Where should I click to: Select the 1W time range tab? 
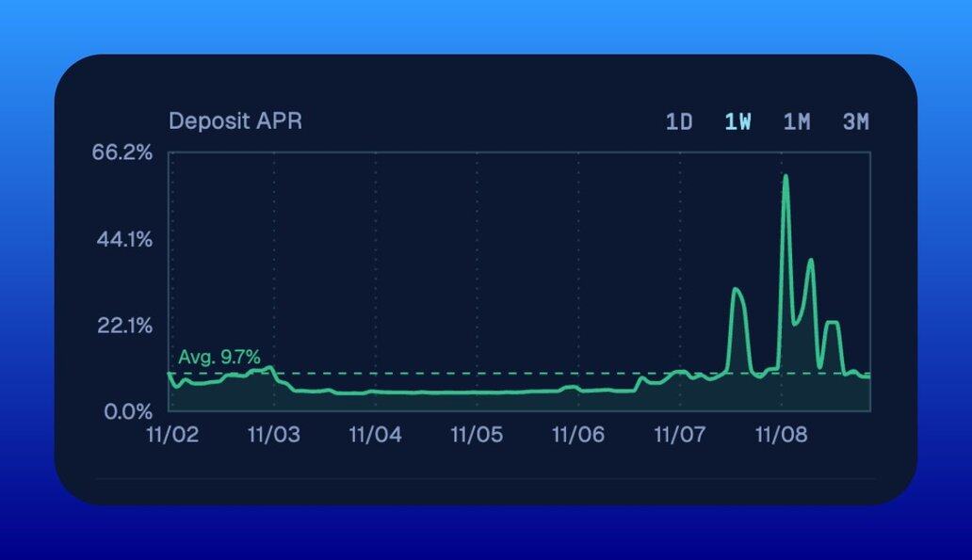click(x=737, y=121)
